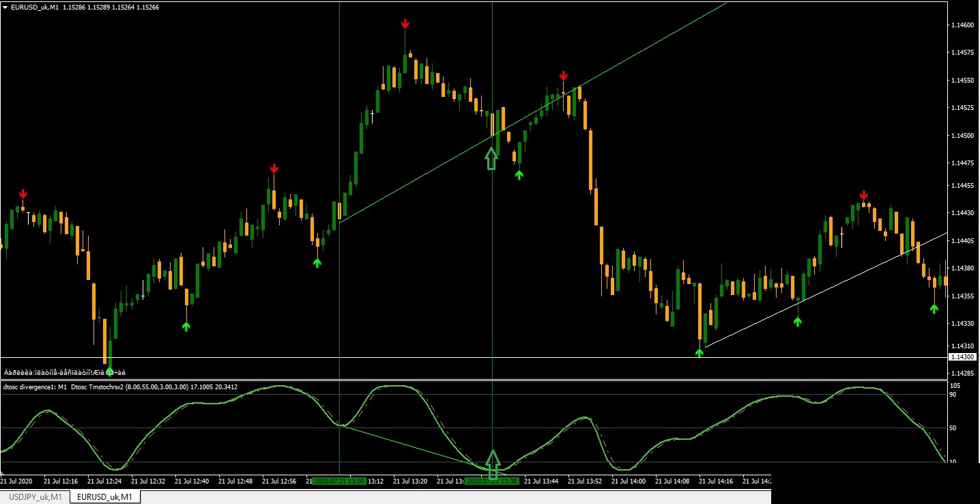Click the red arrow just before the 13:52 sell-off

(x=563, y=75)
